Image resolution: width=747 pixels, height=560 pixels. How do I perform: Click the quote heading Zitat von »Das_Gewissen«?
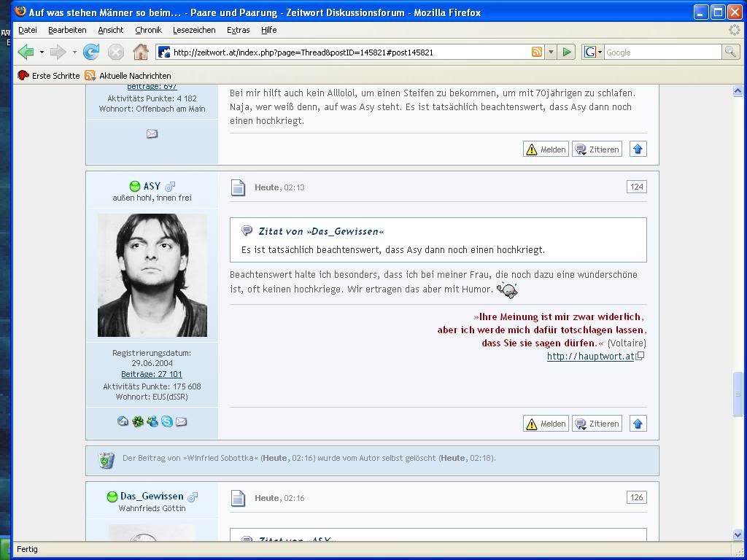(x=321, y=231)
